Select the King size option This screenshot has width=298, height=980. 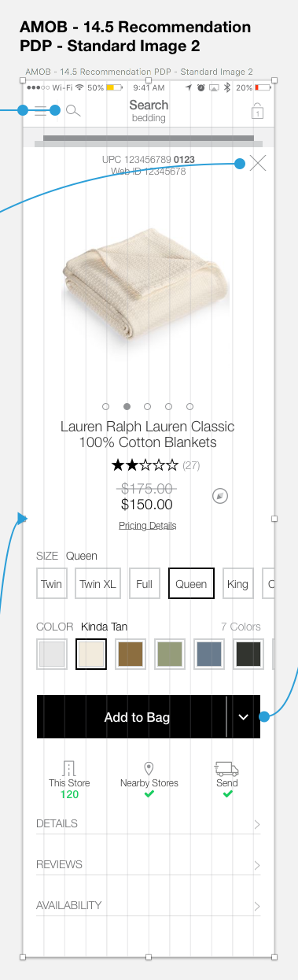point(237,584)
